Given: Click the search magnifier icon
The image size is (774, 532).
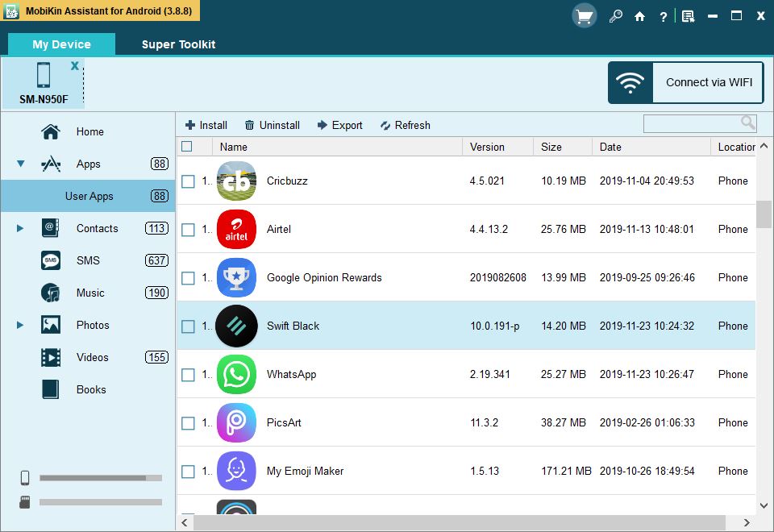Looking at the screenshot, I should point(748,123).
